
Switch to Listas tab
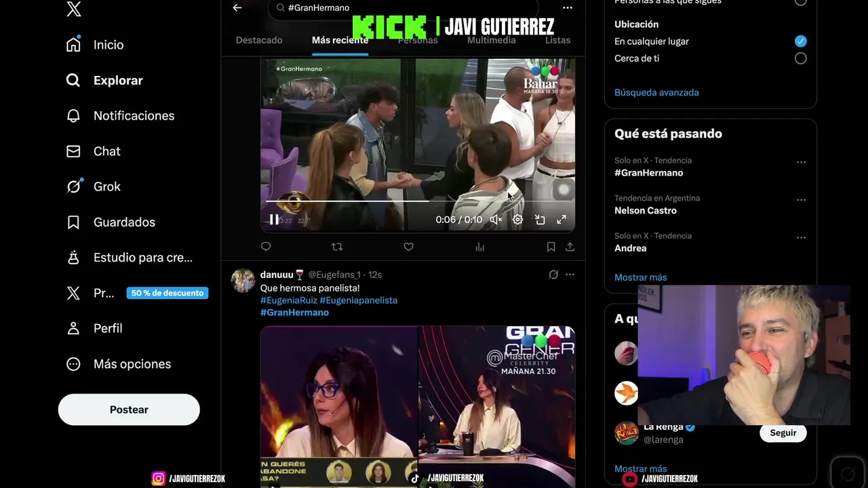pos(557,40)
